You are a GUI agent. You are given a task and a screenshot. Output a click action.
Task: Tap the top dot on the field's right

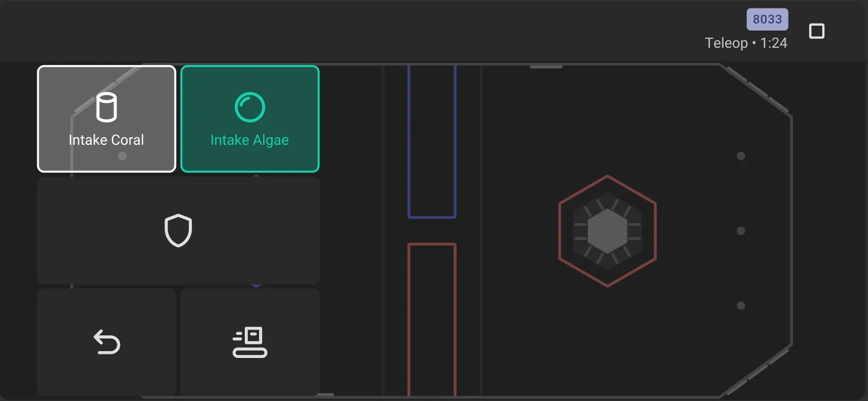click(x=741, y=156)
